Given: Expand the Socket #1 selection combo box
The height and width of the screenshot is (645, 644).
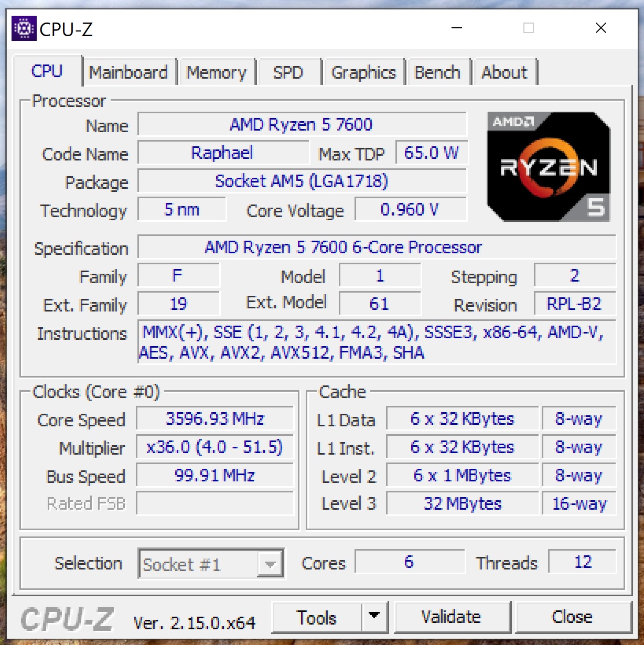Looking at the screenshot, I should (x=211, y=564).
